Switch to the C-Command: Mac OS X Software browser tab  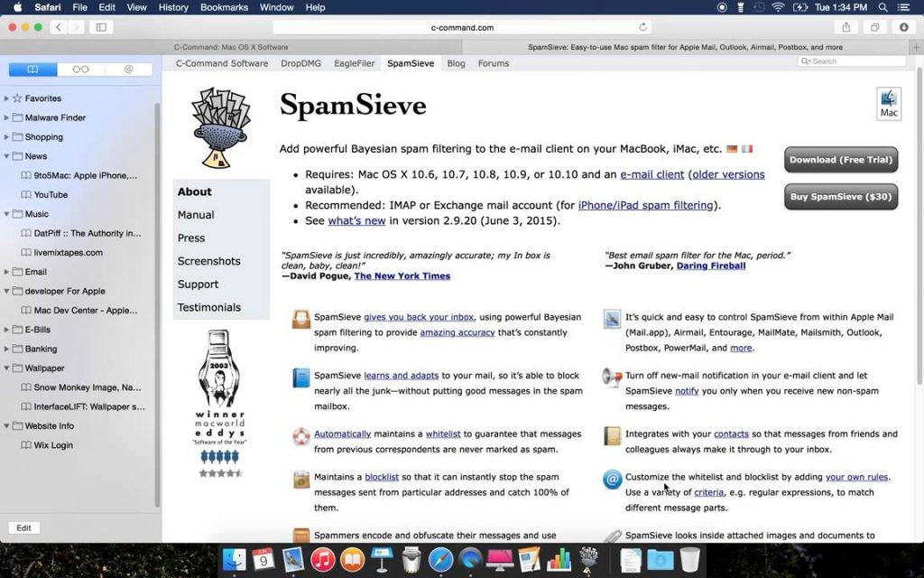231,47
